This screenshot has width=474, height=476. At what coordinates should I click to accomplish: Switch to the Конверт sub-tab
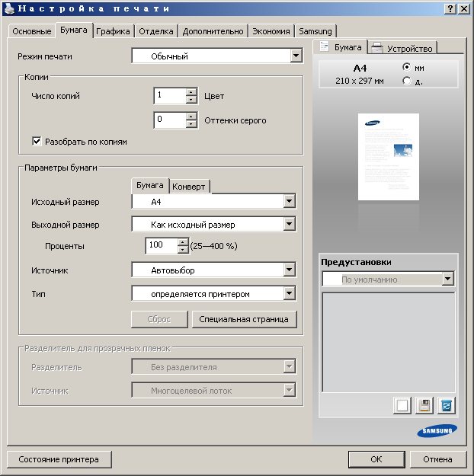click(x=189, y=187)
